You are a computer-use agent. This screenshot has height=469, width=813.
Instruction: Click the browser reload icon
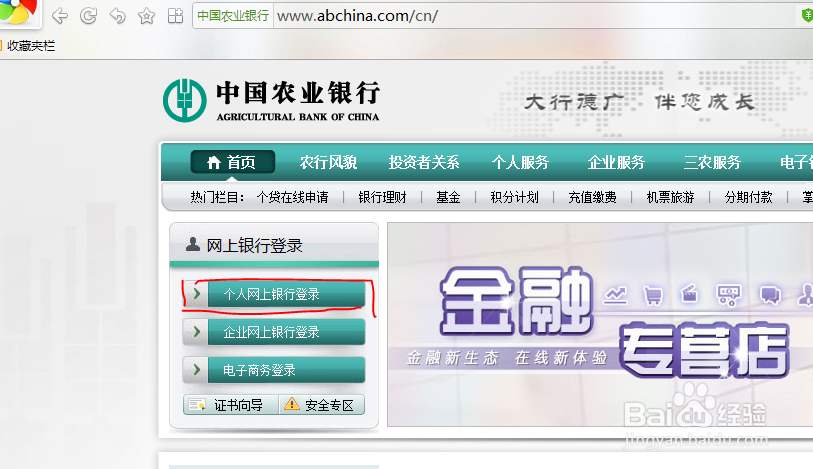coord(89,16)
